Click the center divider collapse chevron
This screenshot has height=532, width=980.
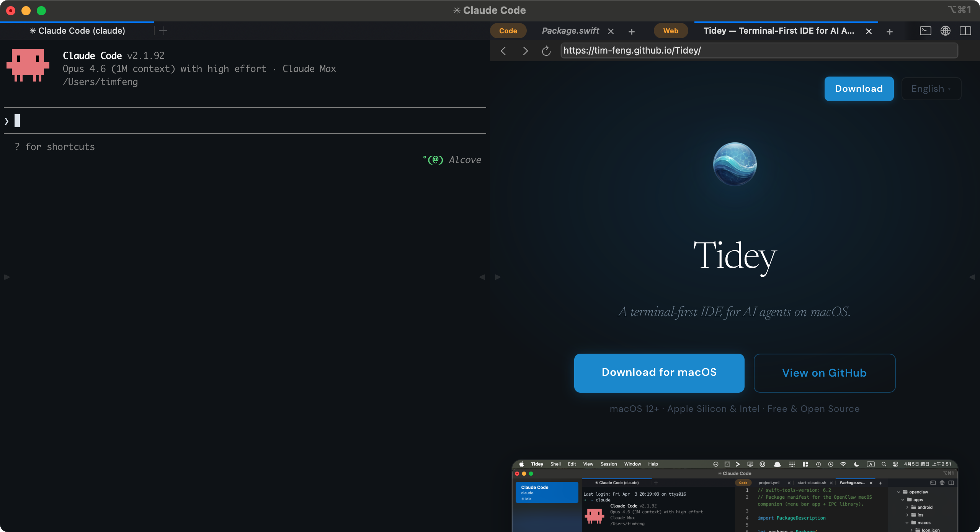tap(483, 277)
